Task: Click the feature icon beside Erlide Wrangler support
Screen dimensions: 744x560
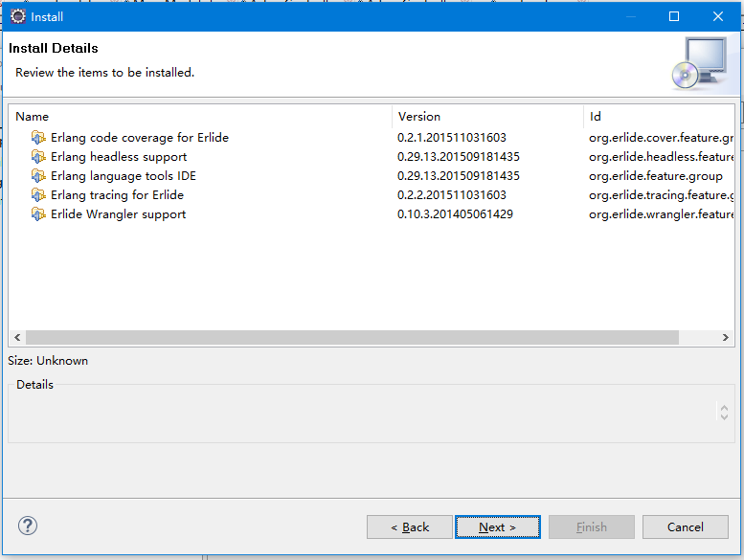Action: point(38,214)
